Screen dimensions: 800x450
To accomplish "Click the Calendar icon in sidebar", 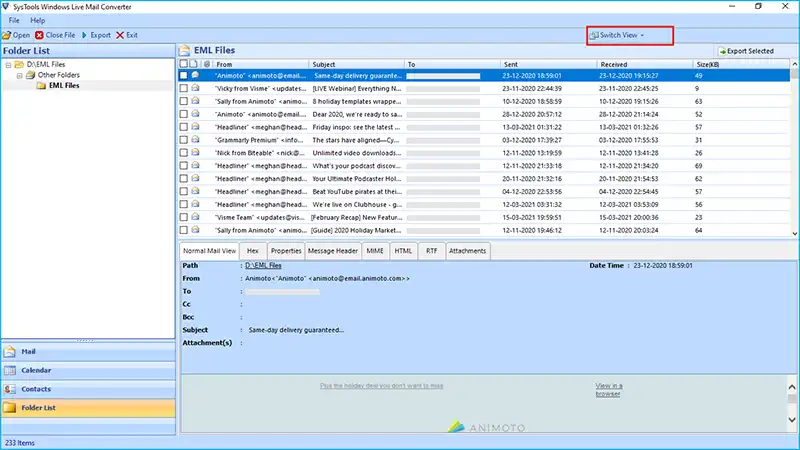I will pos(10,370).
